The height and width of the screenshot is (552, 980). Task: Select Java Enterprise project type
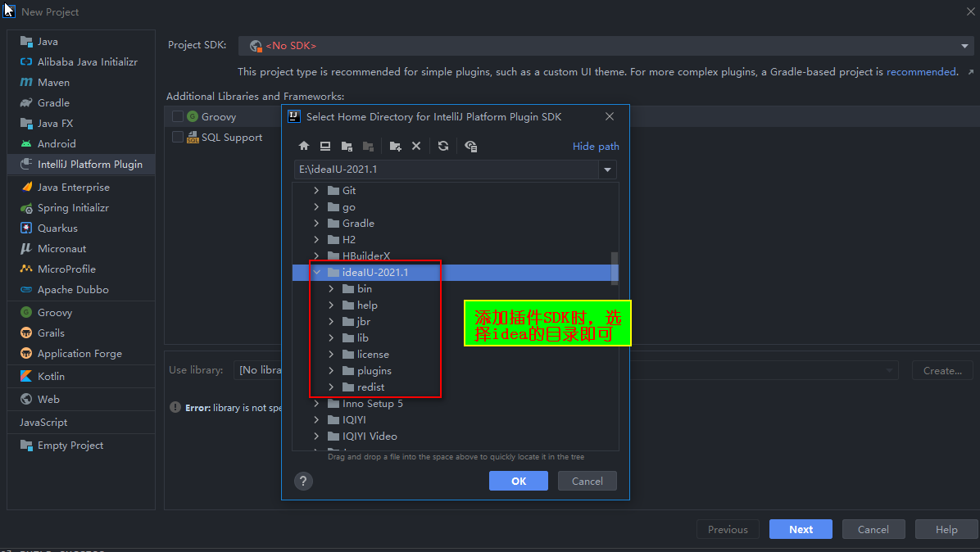(81, 187)
